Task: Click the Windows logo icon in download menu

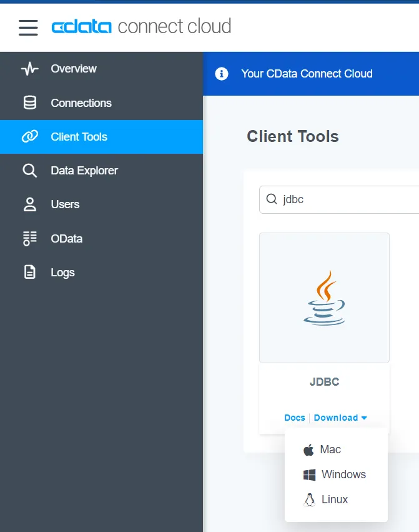Action: [310, 474]
